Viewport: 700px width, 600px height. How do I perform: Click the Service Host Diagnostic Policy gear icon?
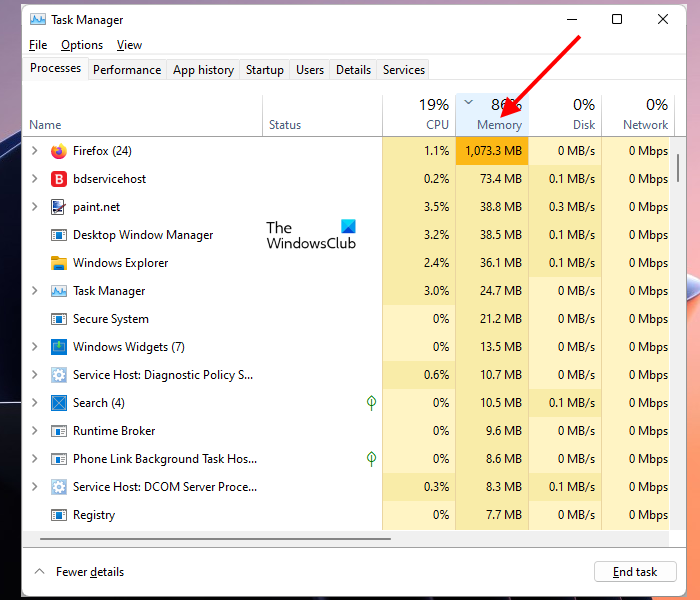[x=59, y=375]
